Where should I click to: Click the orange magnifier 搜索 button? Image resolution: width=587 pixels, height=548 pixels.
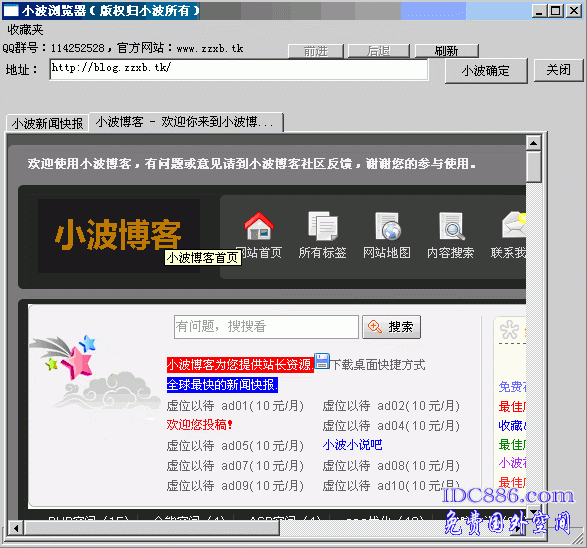[x=391, y=327]
